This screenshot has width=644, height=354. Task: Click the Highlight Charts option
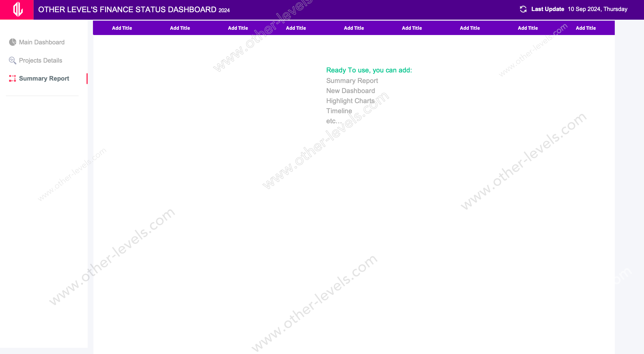[351, 100]
